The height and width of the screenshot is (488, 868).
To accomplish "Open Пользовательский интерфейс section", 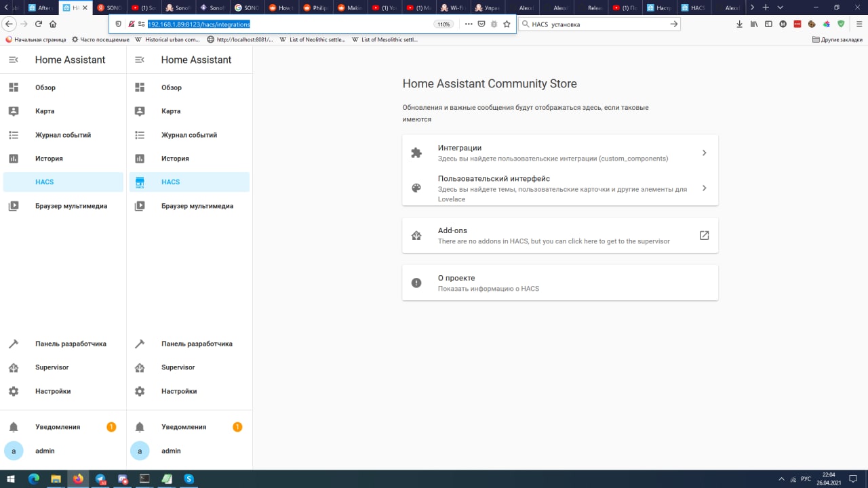I will click(x=560, y=188).
